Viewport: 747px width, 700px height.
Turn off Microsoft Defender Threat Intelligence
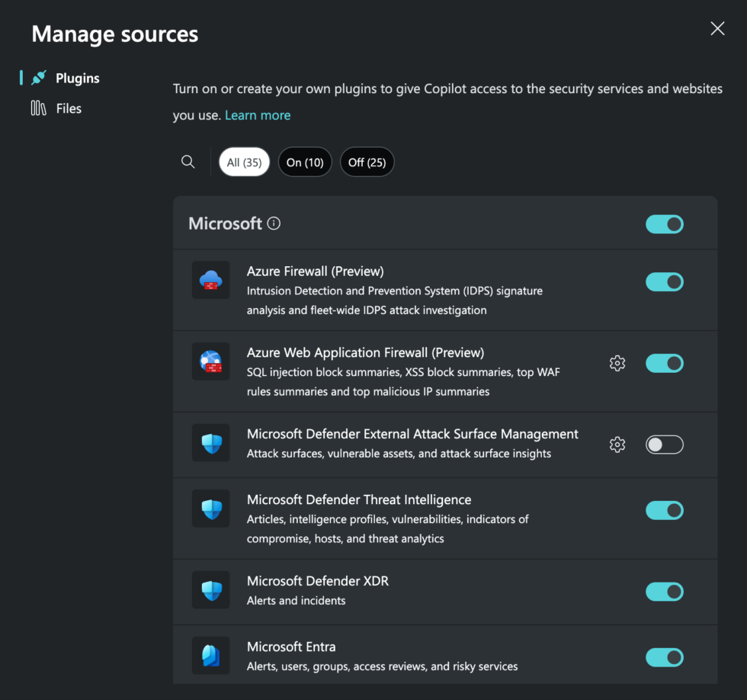point(664,510)
